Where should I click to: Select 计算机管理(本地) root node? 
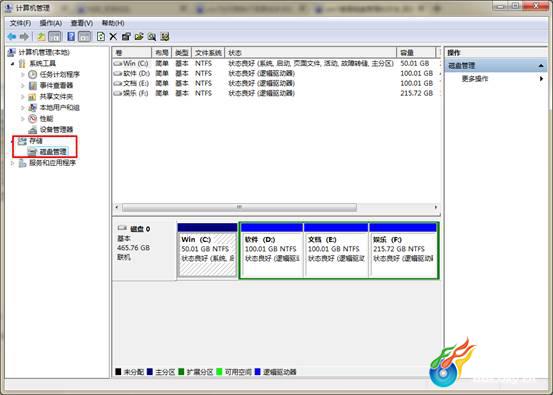[x=44, y=53]
